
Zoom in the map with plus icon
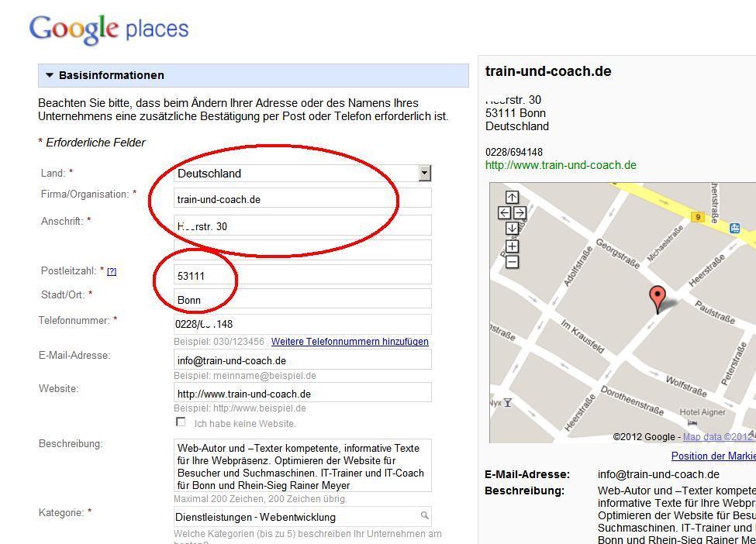[x=512, y=246]
